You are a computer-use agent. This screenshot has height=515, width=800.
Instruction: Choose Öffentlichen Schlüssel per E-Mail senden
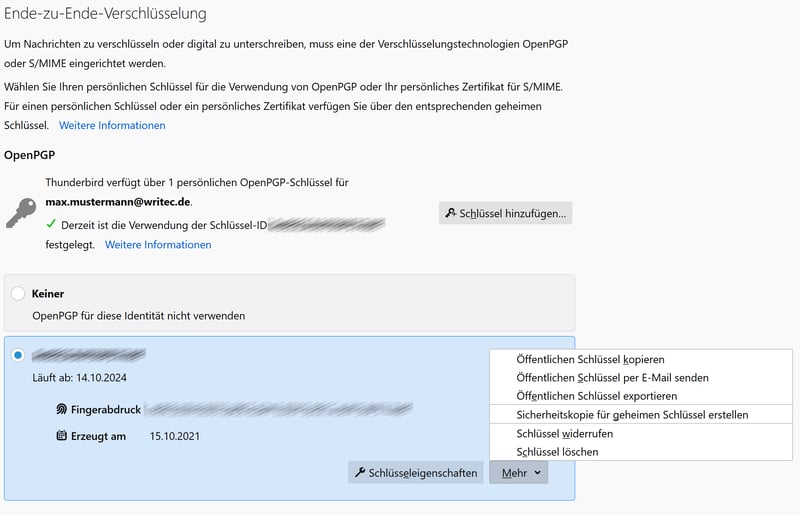(x=612, y=378)
